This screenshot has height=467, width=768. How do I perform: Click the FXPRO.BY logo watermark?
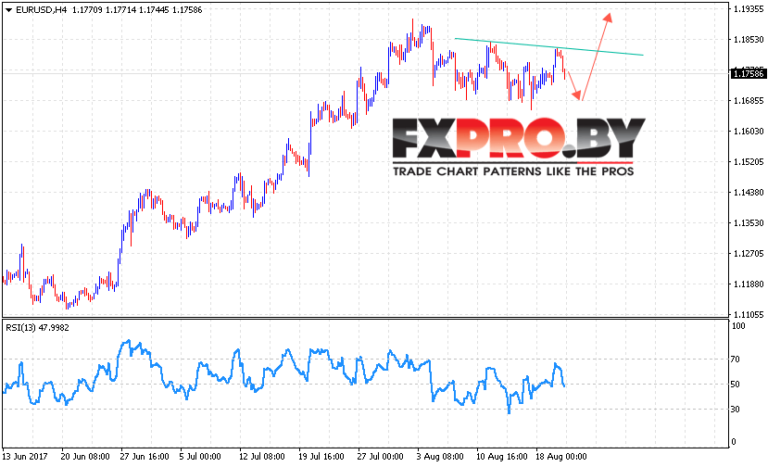click(x=519, y=138)
